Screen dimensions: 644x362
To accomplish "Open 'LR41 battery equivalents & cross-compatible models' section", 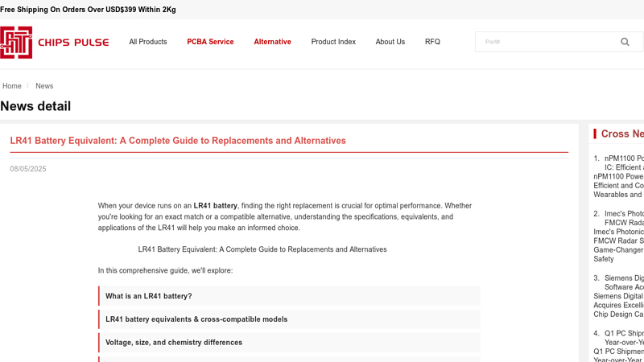I will (196, 319).
